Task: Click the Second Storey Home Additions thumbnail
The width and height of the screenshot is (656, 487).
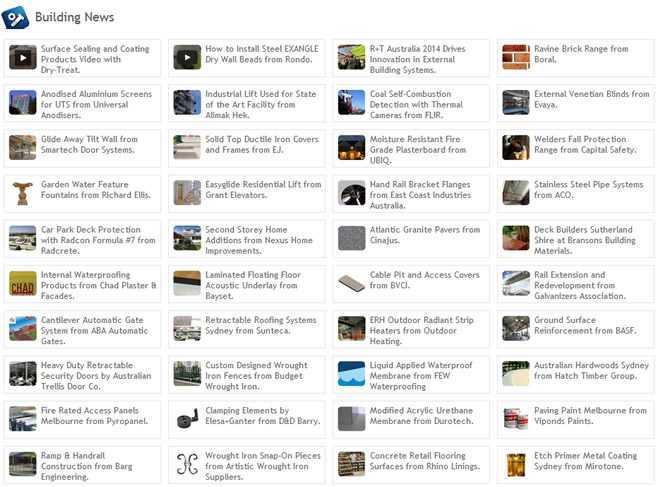Action: [x=187, y=238]
